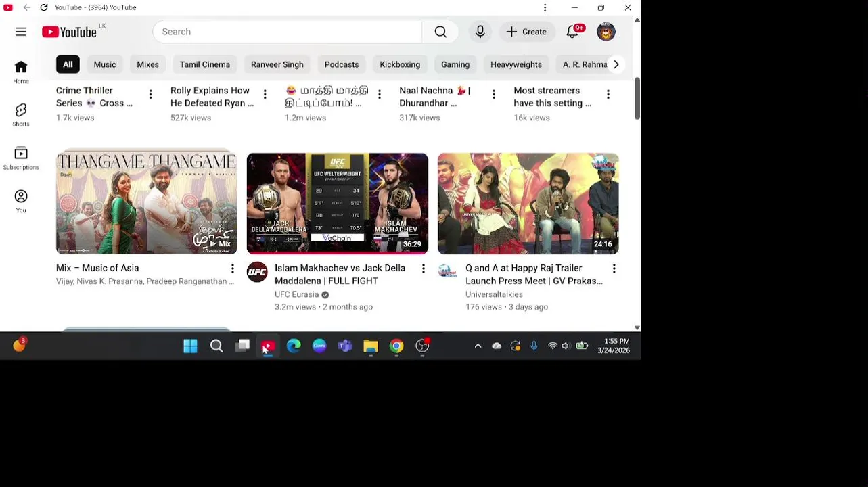The width and height of the screenshot is (868, 487).
Task: Select the Gaming chip
Action: click(455, 64)
